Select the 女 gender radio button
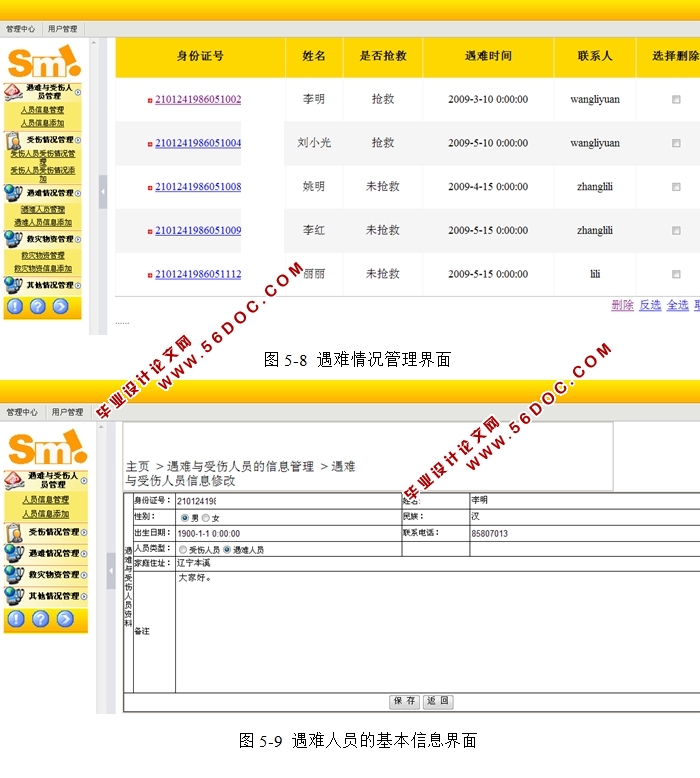700x778 pixels. pyautogui.click(x=206, y=518)
